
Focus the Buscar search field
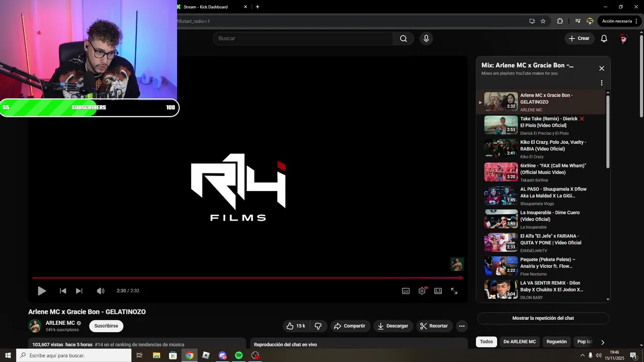303,39
